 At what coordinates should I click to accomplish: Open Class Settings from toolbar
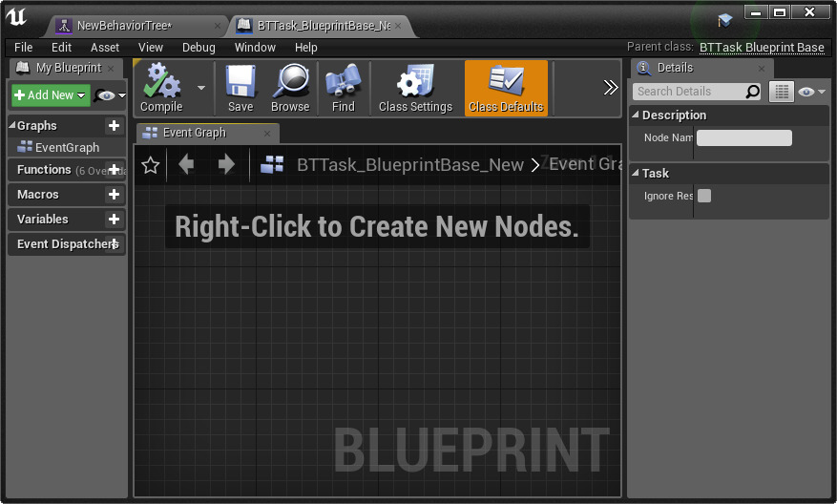[x=415, y=88]
